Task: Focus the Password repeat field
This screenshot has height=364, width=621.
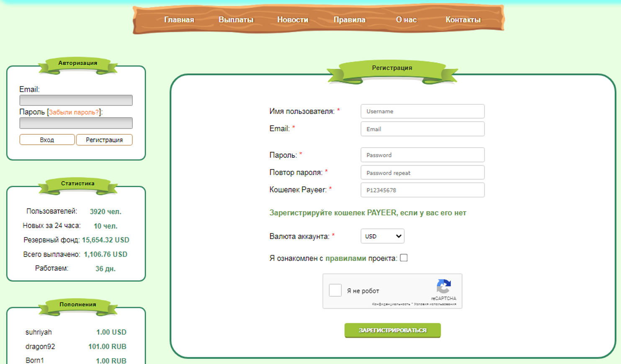Action: 423,172
